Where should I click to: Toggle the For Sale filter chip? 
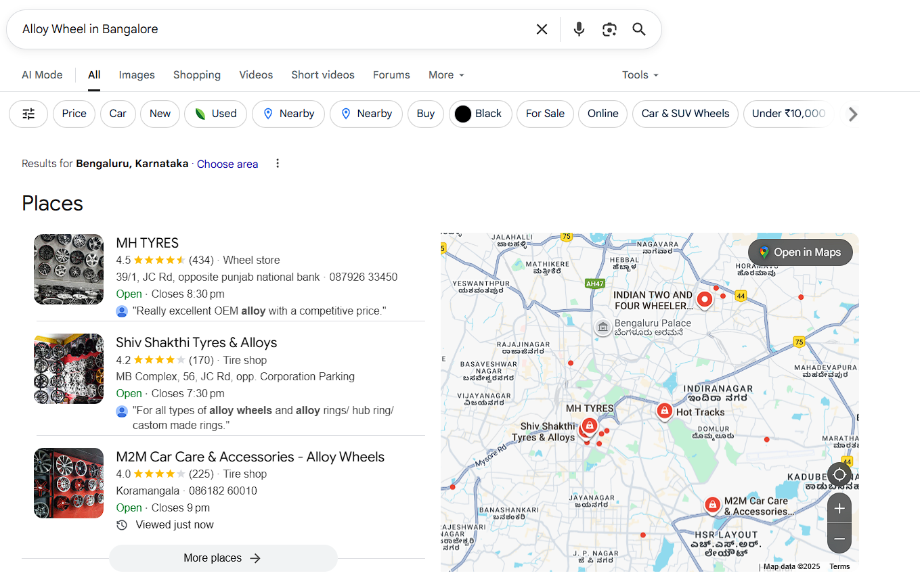click(545, 114)
